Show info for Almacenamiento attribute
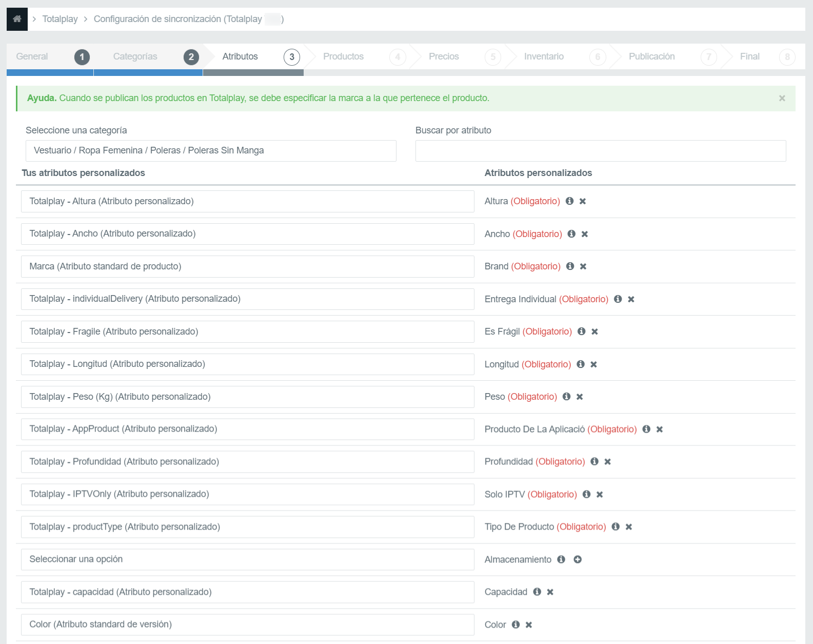 [x=561, y=559]
